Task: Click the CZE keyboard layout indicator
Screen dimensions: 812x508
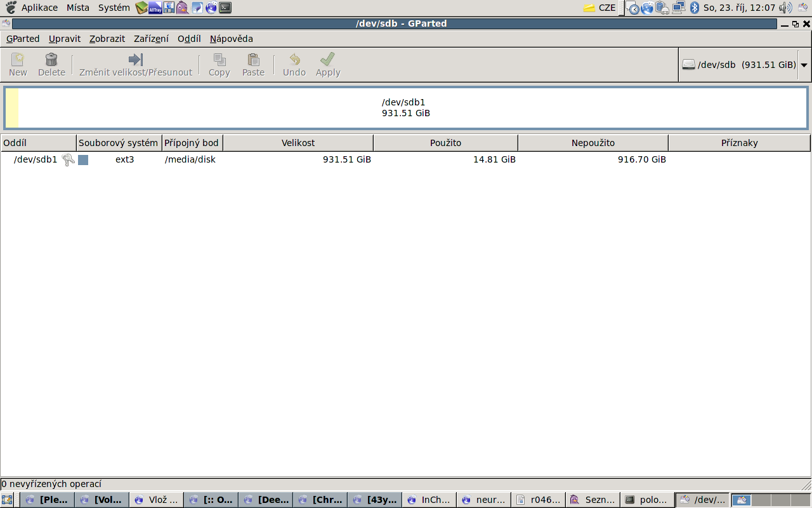Action: click(607, 8)
